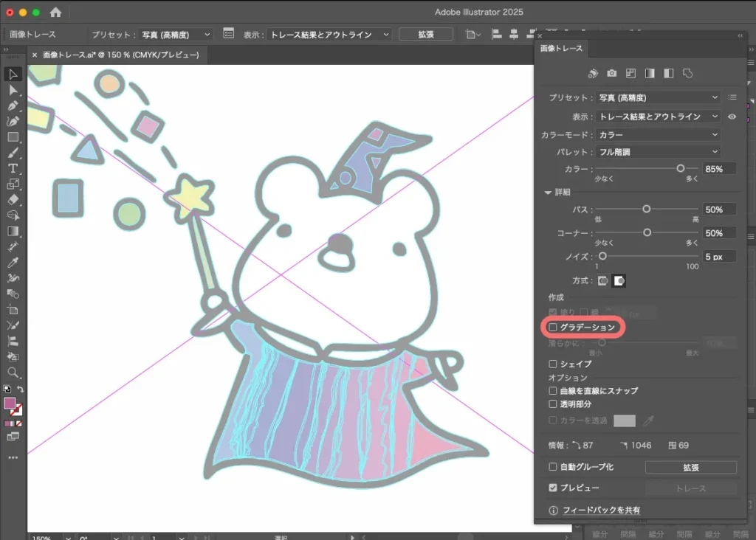This screenshot has height=540, width=756.
Task: Select the 画像トレース.ai document tab
Action: (120, 55)
